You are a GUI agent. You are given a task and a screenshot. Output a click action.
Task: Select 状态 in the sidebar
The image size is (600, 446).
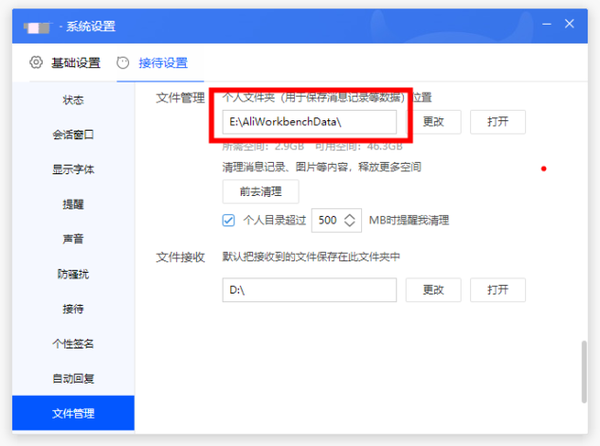73,100
